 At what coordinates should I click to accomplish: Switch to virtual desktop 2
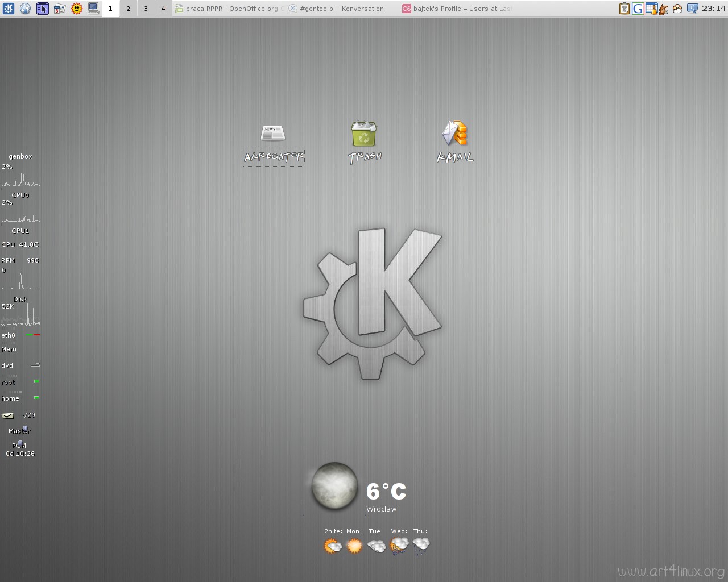(x=128, y=9)
